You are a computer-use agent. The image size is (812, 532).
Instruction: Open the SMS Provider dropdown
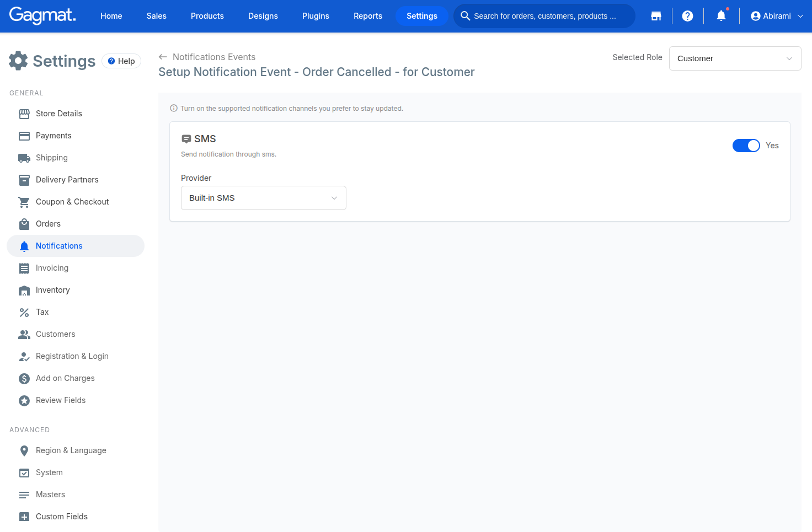click(264, 198)
